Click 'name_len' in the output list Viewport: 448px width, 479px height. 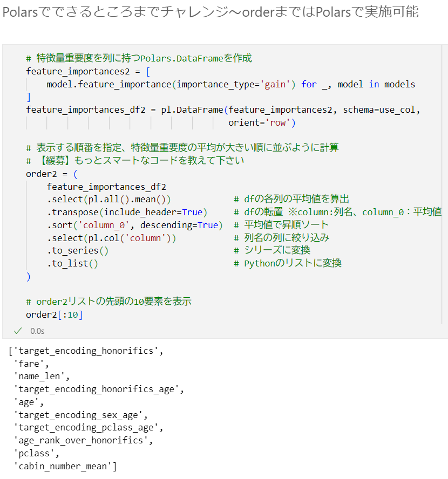(x=39, y=377)
